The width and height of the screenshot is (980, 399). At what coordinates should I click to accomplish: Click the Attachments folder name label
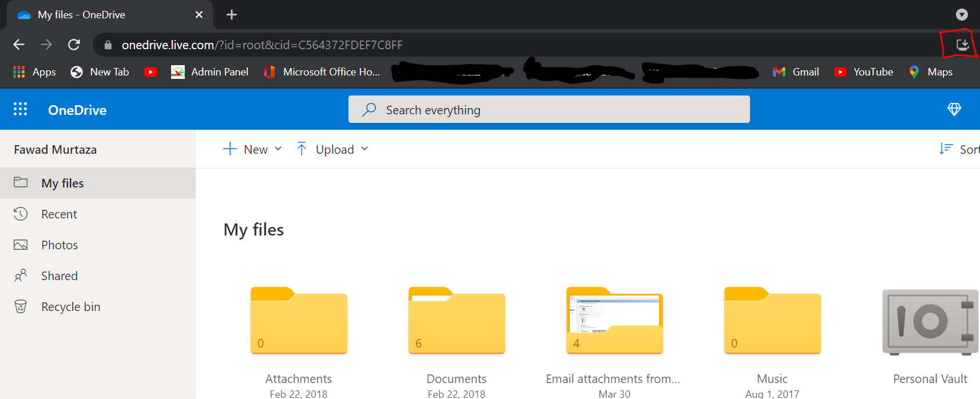coord(299,379)
